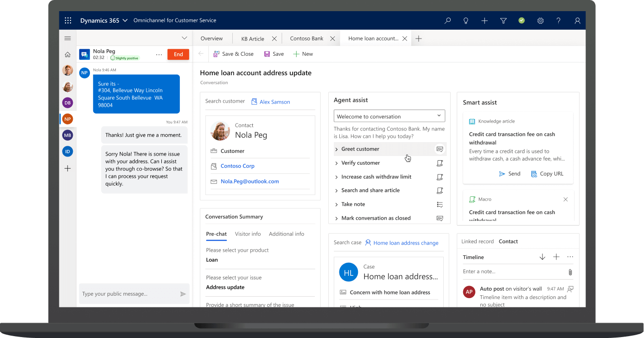Select the Visitor info tab
The image size is (644, 338).
[x=248, y=234]
